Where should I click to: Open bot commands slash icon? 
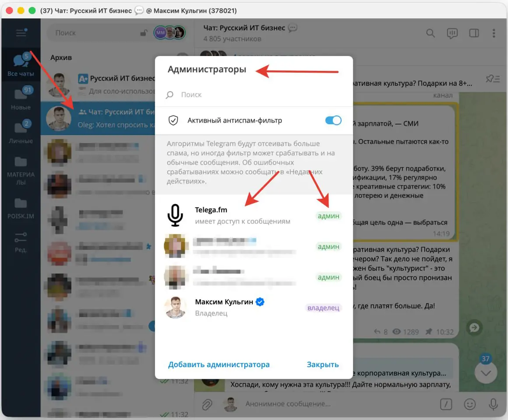click(x=446, y=404)
